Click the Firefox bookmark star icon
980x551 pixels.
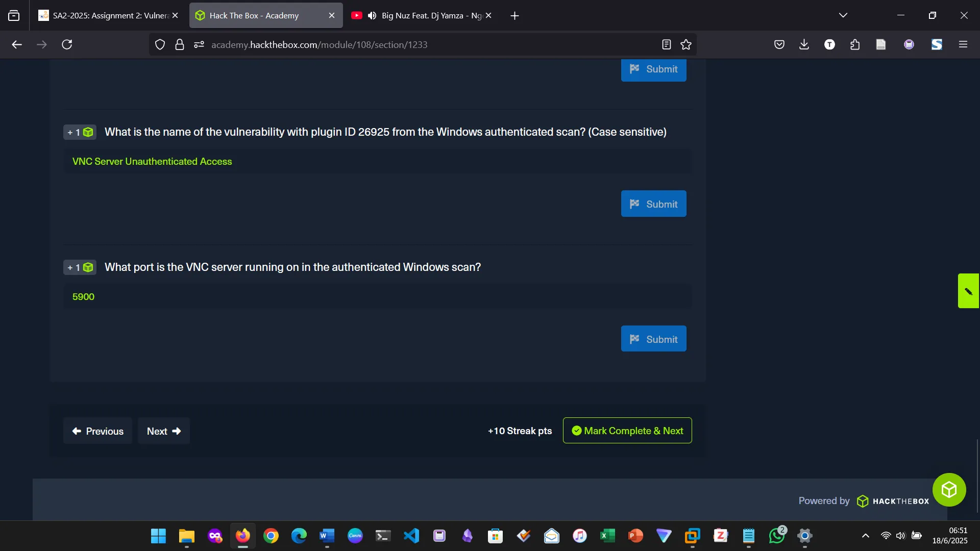coord(686,44)
